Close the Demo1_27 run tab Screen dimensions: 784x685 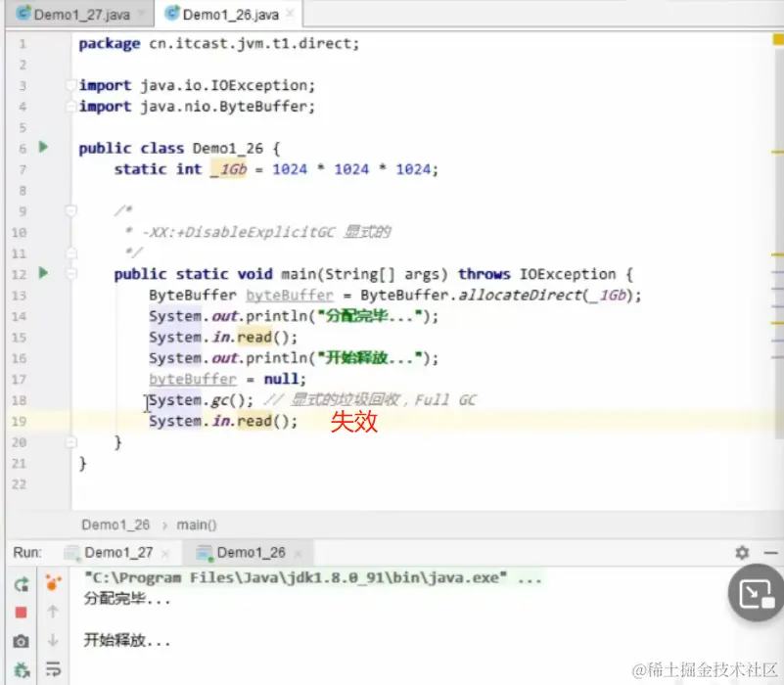(165, 554)
